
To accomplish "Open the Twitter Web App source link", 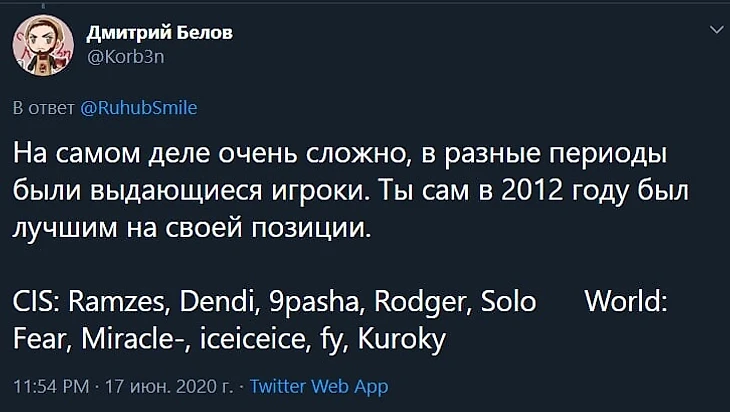I will 318,385.
